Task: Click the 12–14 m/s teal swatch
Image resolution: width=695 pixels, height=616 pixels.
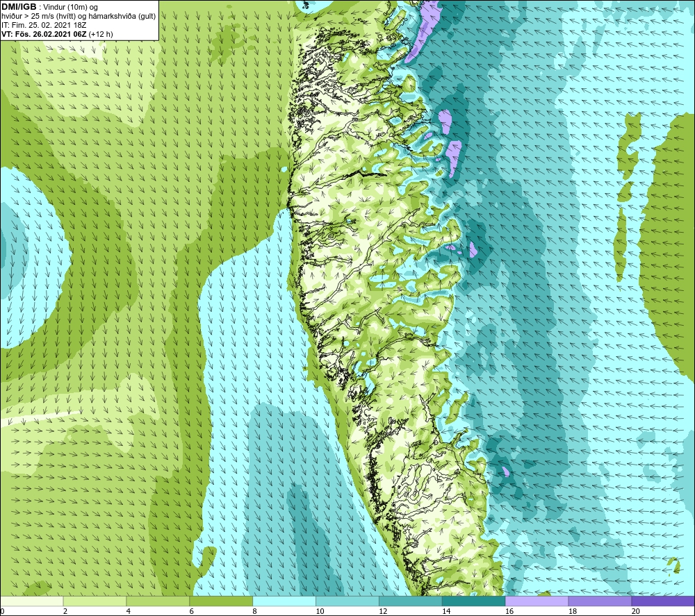Action: [411, 601]
